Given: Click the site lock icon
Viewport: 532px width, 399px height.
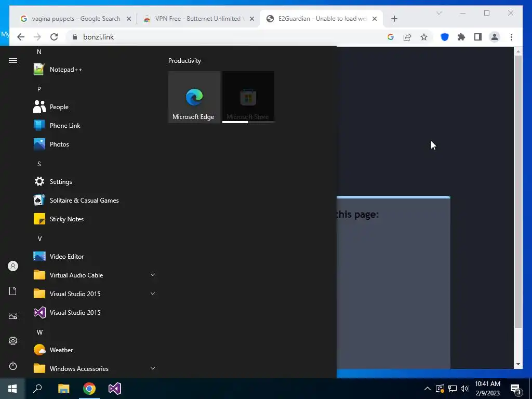Looking at the screenshot, I should pos(75,37).
